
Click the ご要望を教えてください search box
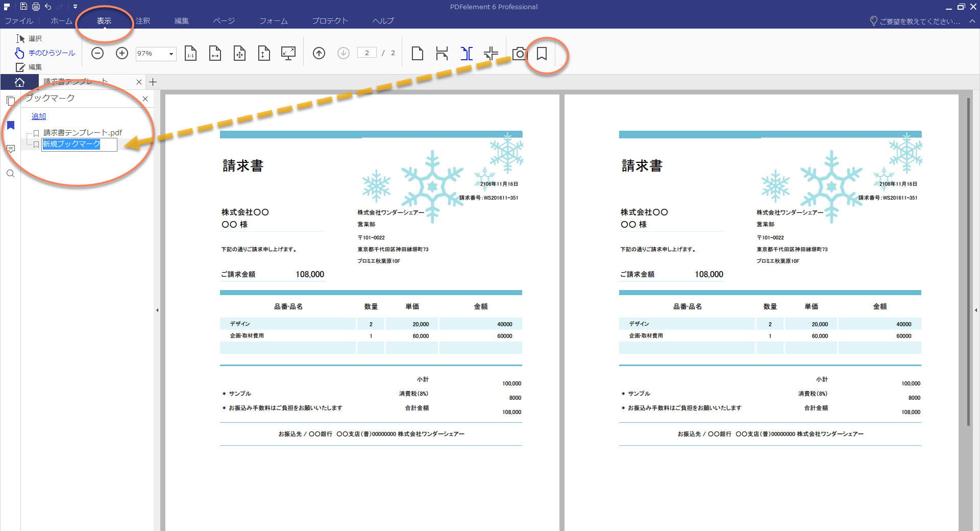pyautogui.click(x=915, y=21)
